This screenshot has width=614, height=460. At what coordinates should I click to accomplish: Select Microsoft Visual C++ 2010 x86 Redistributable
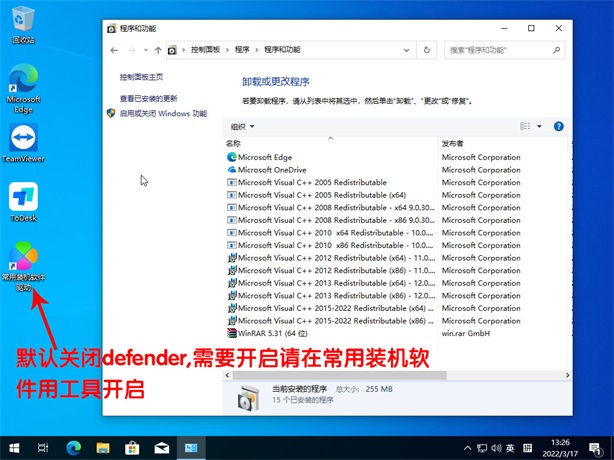tap(331, 245)
